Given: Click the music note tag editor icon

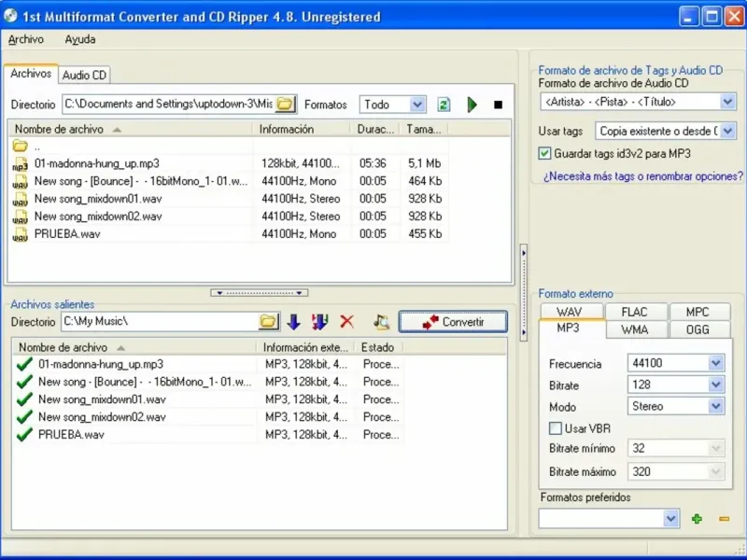Looking at the screenshot, I should tap(381, 321).
